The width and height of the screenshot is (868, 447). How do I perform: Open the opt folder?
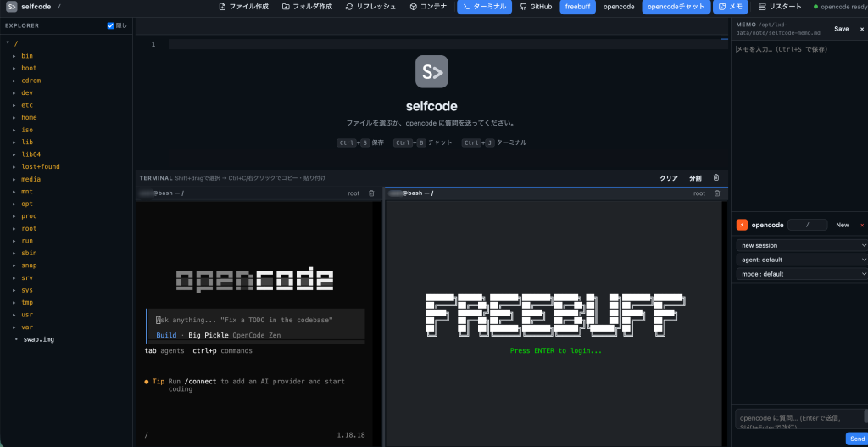(26, 204)
